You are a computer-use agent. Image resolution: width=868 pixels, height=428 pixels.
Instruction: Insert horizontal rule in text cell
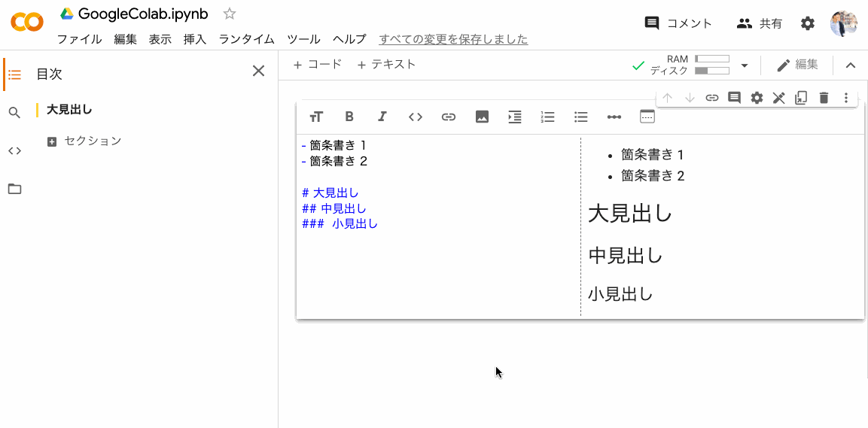point(614,117)
